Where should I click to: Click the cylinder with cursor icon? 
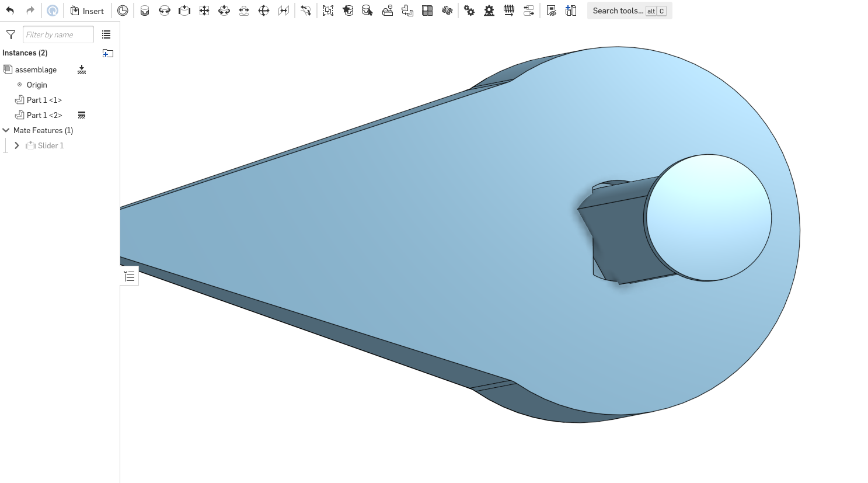[368, 11]
